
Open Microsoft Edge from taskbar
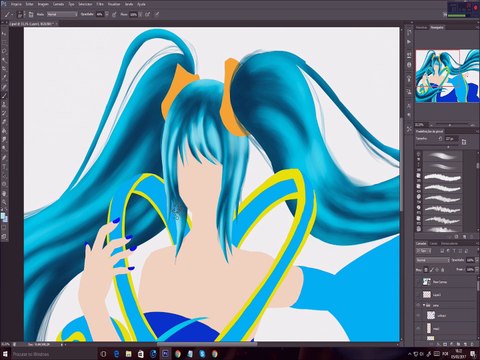pyautogui.click(x=116, y=354)
